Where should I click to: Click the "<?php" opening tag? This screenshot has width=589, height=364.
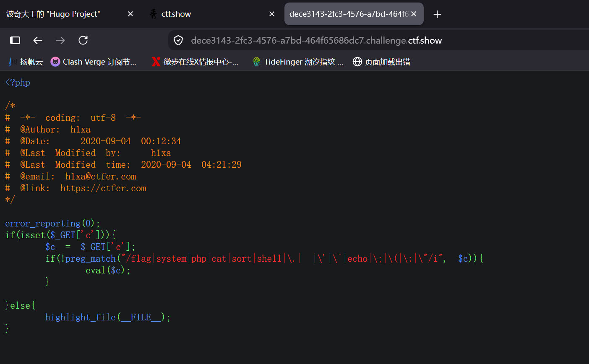(18, 83)
